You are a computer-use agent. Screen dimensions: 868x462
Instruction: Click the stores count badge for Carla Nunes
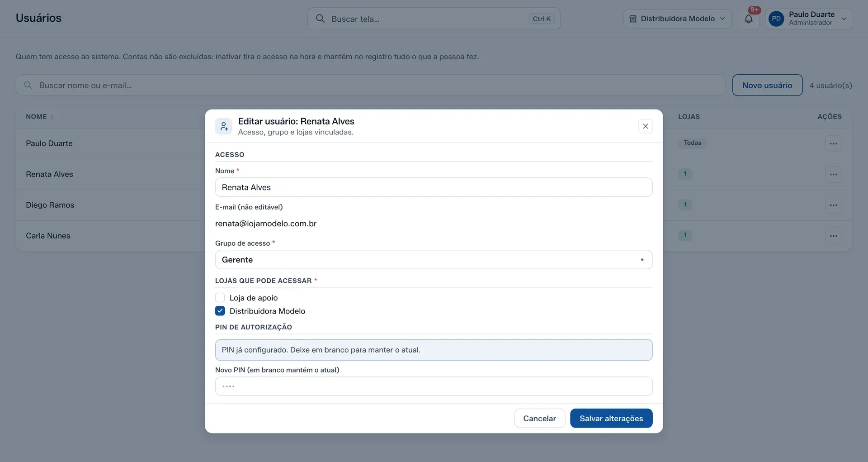685,235
